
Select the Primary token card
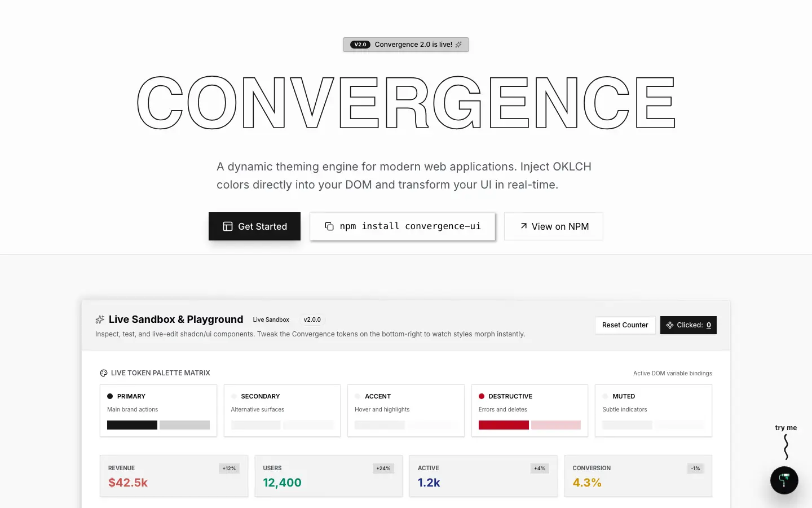point(158,410)
